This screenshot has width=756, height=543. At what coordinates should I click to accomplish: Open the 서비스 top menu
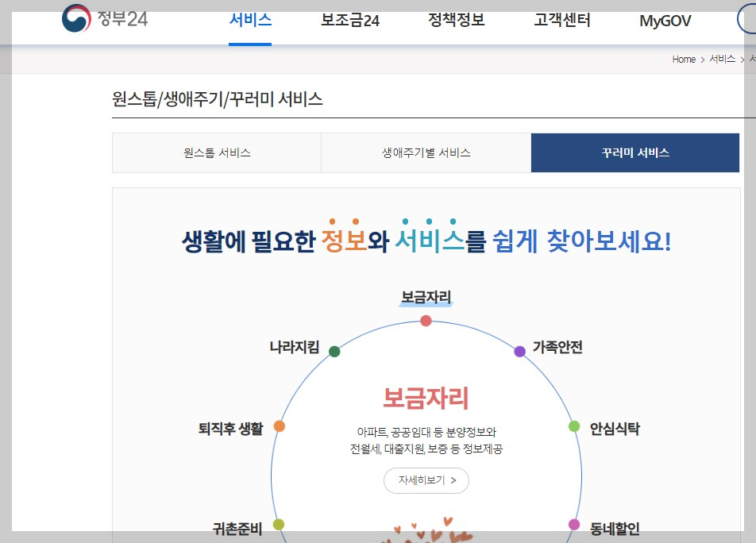point(250,20)
